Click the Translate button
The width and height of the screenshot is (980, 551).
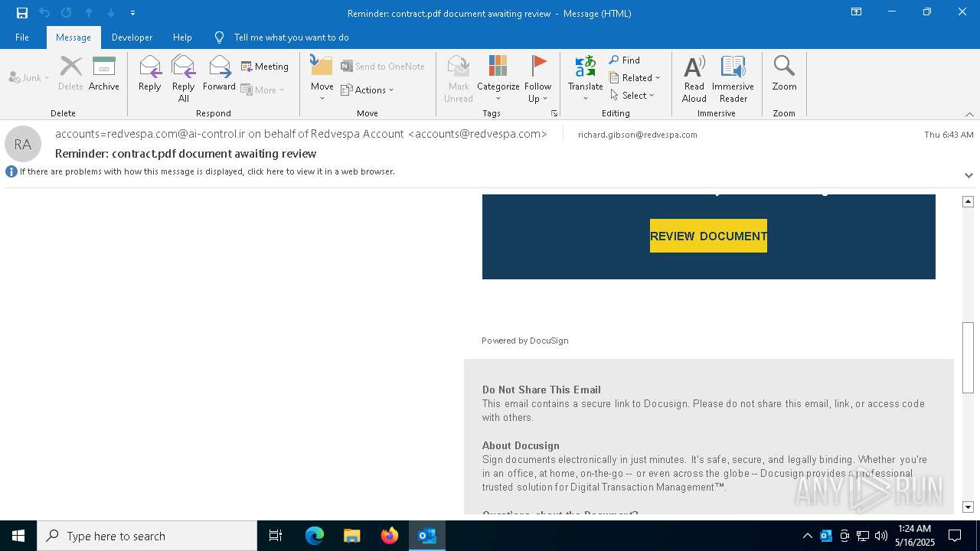coord(586,78)
